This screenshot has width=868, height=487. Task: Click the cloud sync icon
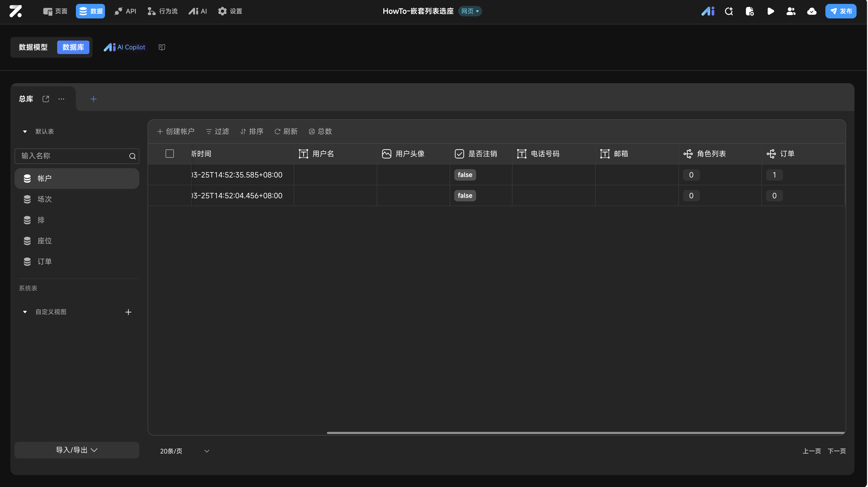812,11
